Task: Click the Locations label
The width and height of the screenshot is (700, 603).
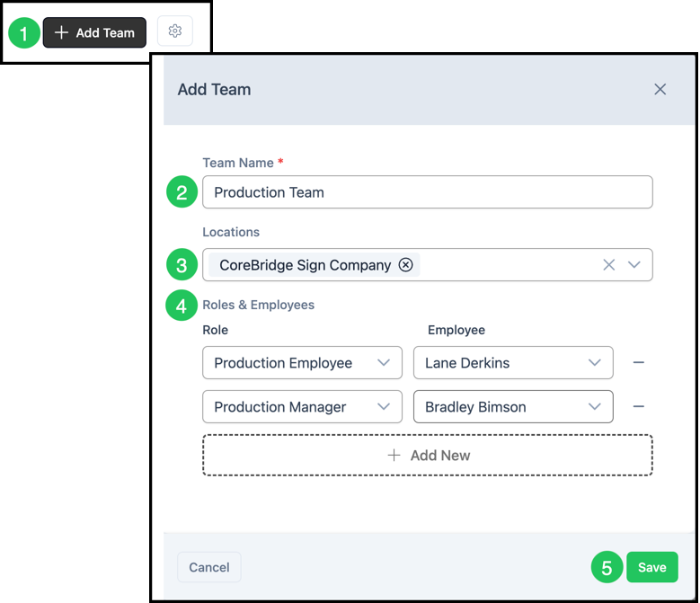Action: coord(231,232)
